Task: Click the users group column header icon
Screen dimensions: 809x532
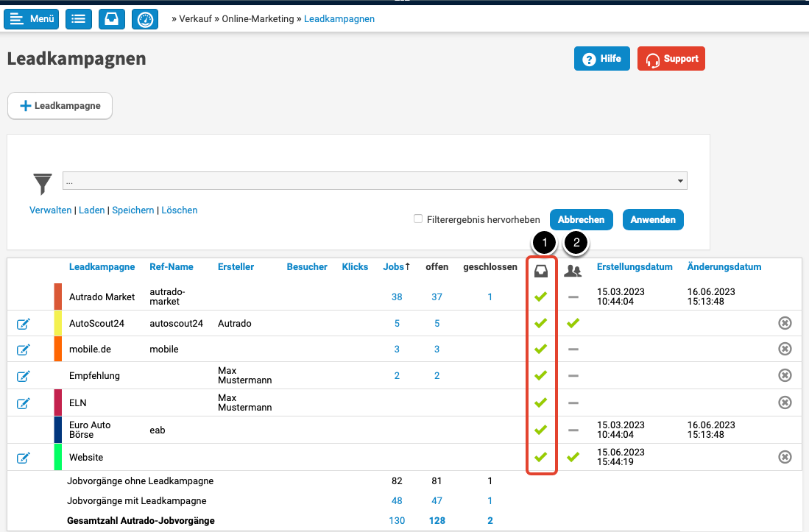Action: (573, 271)
